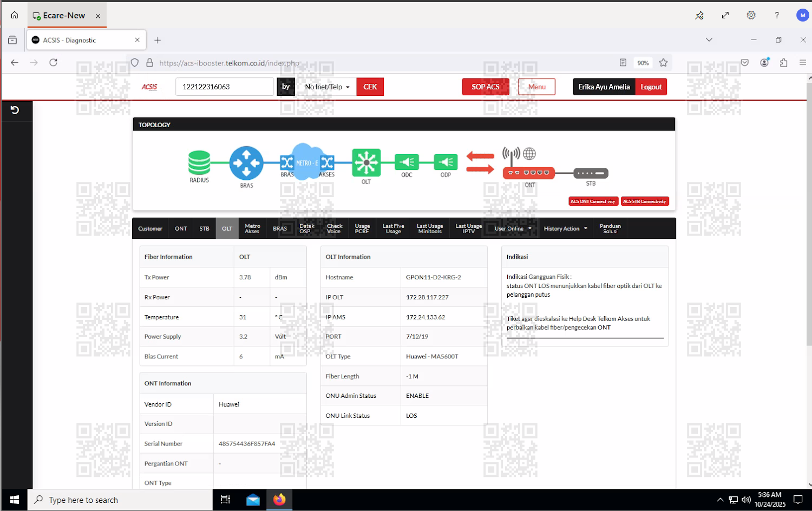Open the Last Five Usage tab
Image resolution: width=812 pixels, height=511 pixels.
pyautogui.click(x=393, y=228)
